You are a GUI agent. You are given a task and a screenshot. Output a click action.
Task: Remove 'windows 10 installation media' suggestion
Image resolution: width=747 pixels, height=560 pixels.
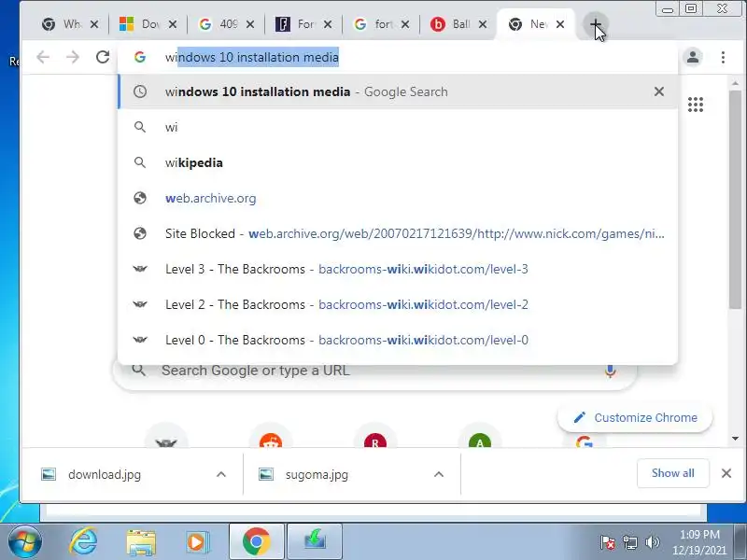[x=659, y=91]
